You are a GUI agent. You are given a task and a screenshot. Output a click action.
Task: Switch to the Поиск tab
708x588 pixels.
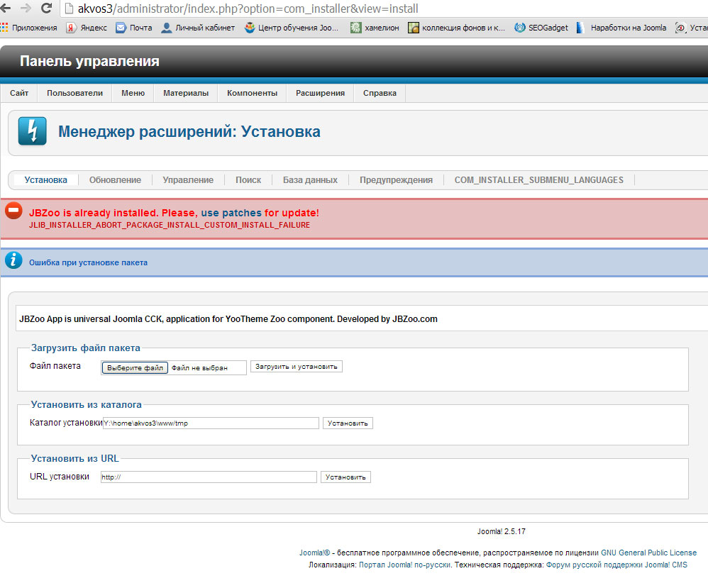tap(248, 179)
